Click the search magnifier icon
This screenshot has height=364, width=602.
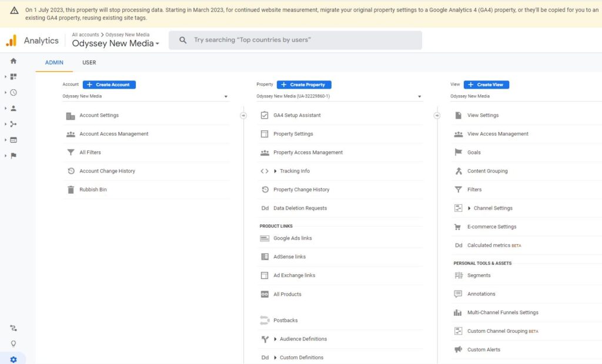tap(183, 40)
